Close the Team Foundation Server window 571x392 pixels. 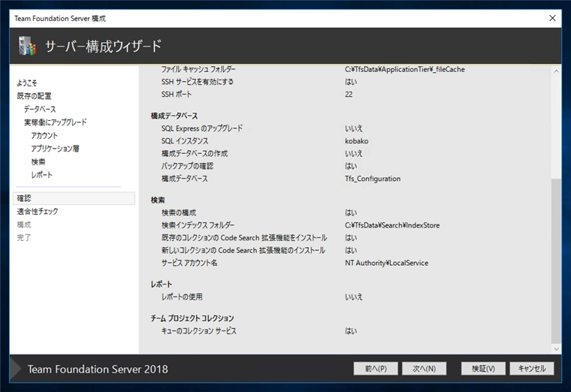(552, 18)
